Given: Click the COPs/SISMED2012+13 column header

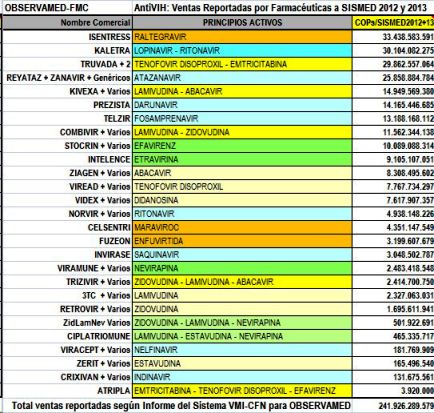Looking at the screenshot, I should coord(393,23).
